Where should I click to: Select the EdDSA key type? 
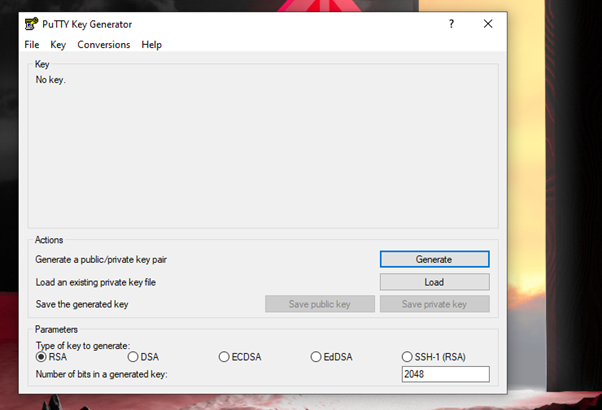click(331, 357)
